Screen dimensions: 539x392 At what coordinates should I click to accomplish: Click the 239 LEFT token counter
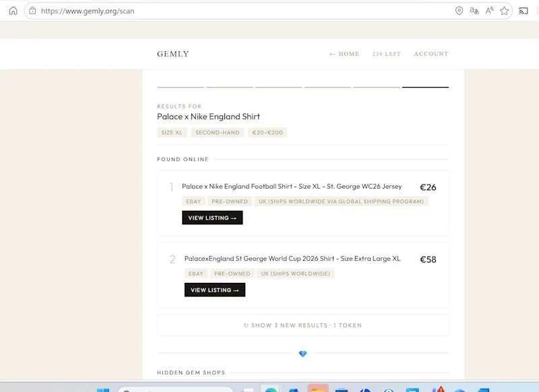tap(386, 54)
